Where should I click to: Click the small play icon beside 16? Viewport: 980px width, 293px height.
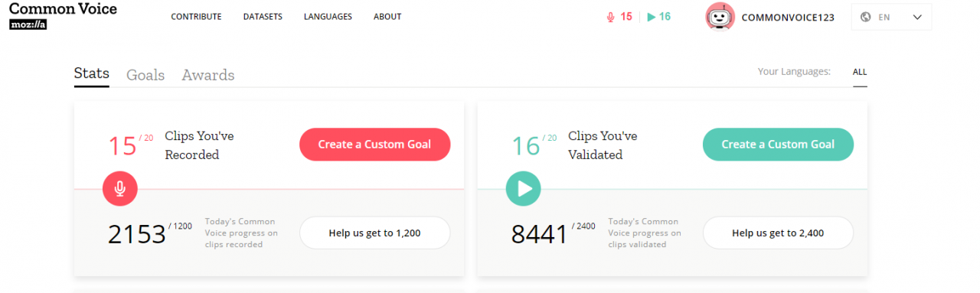[x=651, y=17]
